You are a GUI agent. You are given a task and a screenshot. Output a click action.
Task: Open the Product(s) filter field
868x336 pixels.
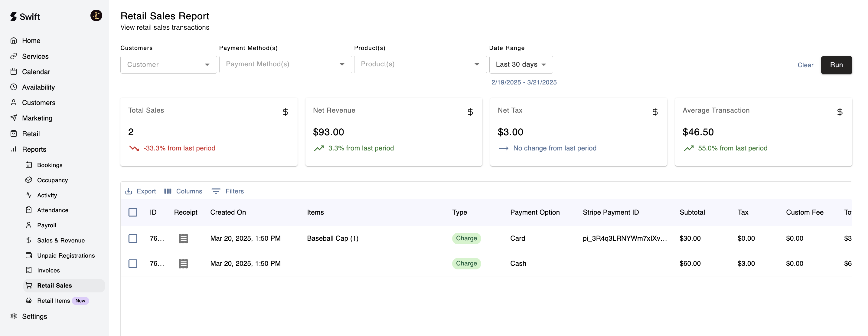(x=420, y=64)
